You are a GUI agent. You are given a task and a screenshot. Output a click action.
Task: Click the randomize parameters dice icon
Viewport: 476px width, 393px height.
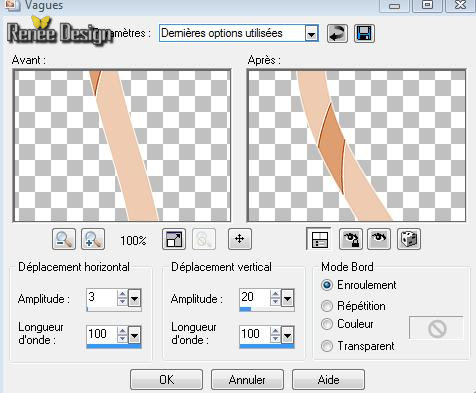pos(409,239)
